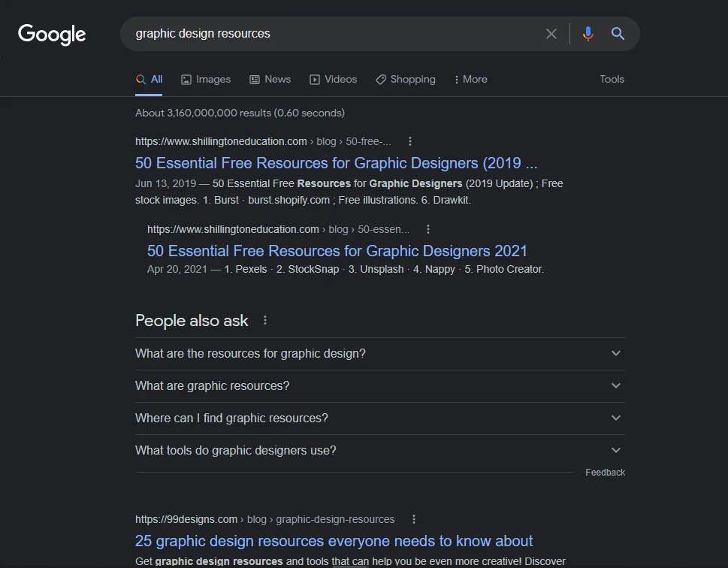Open the three-dot menu beside the shillingtoneducation.com result
The height and width of the screenshot is (568, 728).
409,141
